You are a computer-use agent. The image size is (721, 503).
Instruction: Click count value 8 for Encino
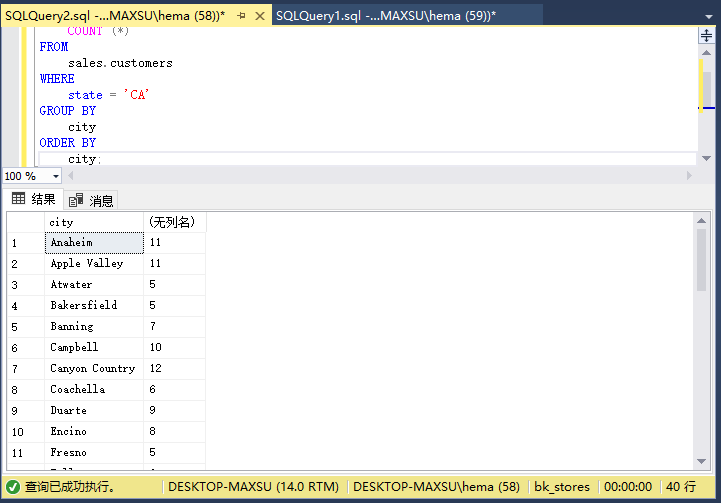175,432
